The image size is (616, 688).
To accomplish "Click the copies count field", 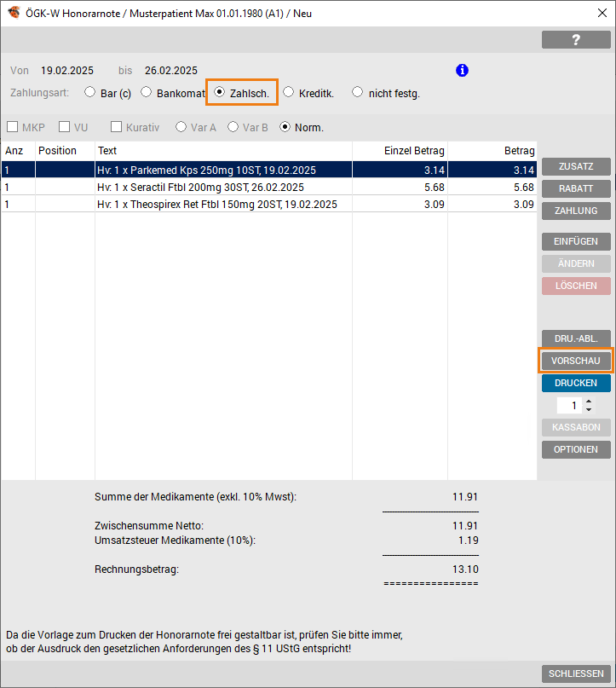I will click(x=569, y=406).
